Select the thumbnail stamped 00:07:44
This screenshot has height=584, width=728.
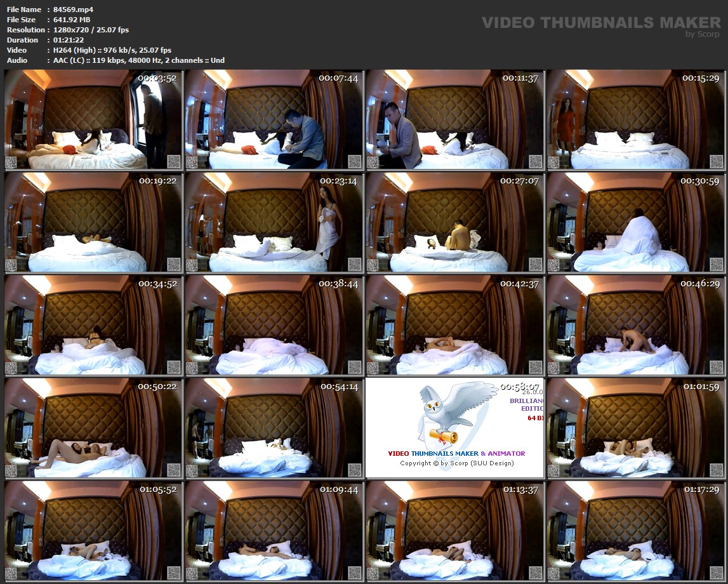pyautogui.click(x=274, y=119)
